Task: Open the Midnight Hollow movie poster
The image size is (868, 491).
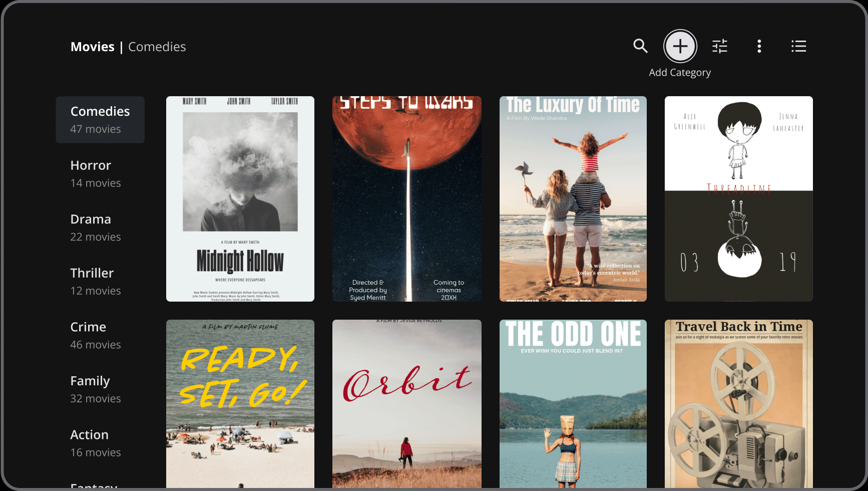Action: coord(240,199)
